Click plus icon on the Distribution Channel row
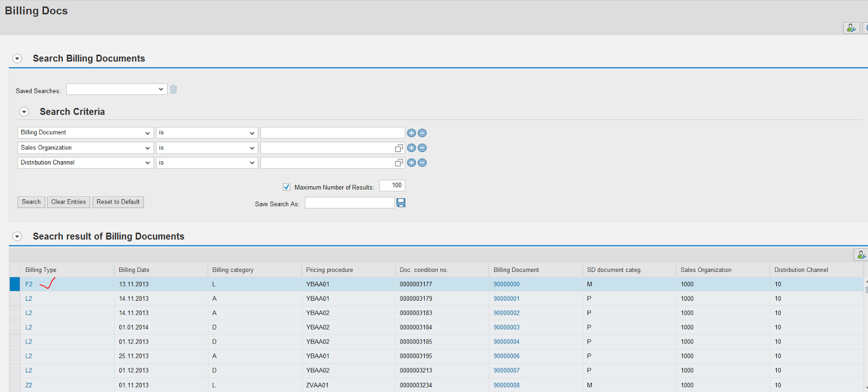The height and width of the screenshot is (392, 868). coord(411,163)
